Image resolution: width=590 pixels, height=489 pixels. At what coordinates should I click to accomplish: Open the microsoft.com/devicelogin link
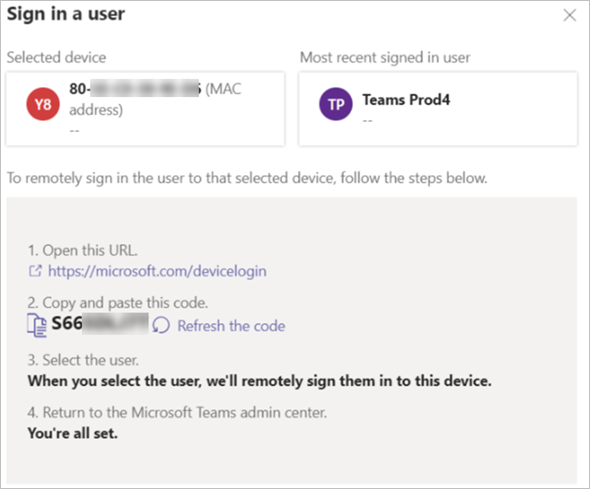click(157, 271)
